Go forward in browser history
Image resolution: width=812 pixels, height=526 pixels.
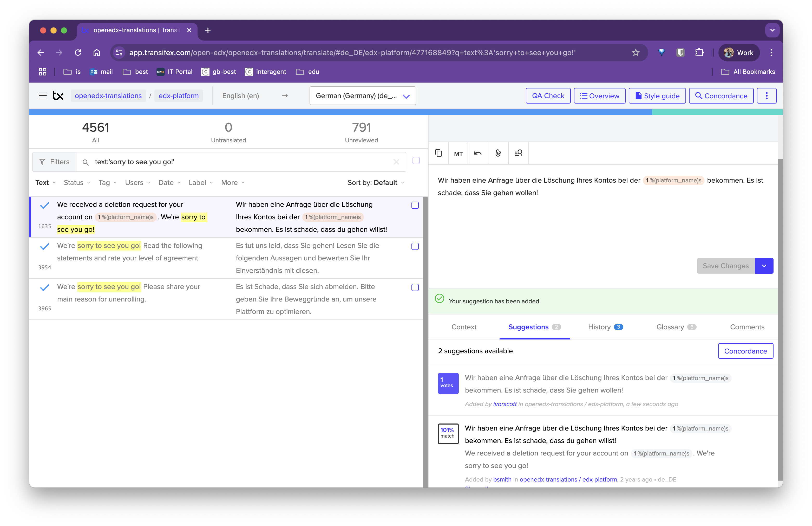(x=59, y=53)
